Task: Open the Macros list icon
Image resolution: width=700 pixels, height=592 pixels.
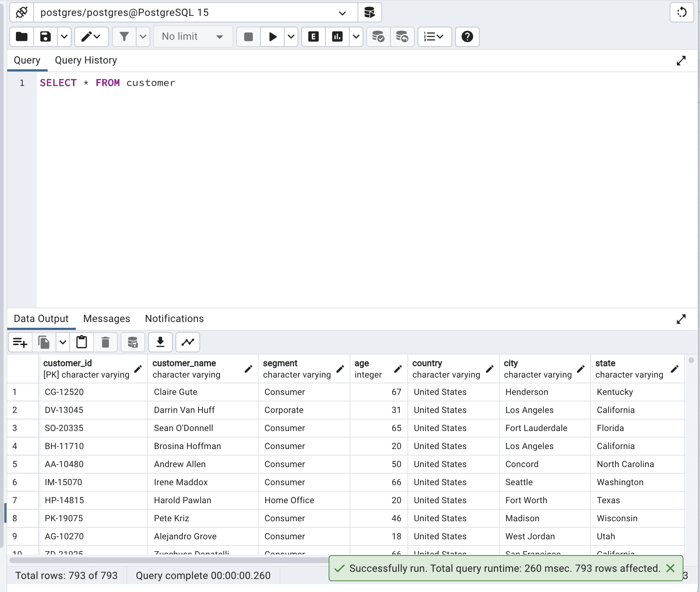Action: [x=434, y=36]
